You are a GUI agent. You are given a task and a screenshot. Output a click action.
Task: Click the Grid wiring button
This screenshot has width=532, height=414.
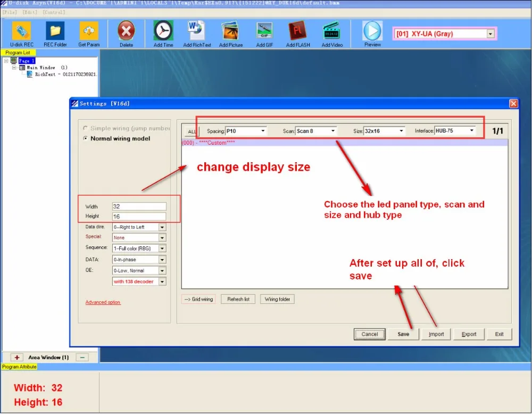click(198, 299)
